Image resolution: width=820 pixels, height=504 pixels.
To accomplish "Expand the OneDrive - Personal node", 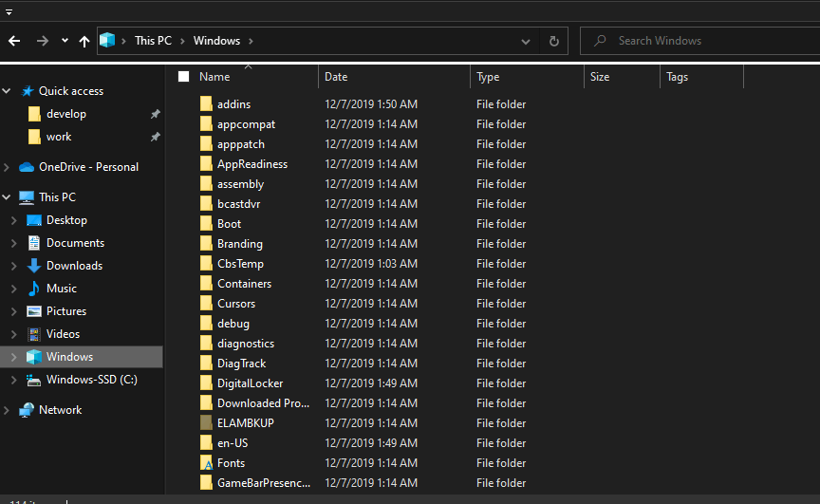I will click(x=7, y=167).
